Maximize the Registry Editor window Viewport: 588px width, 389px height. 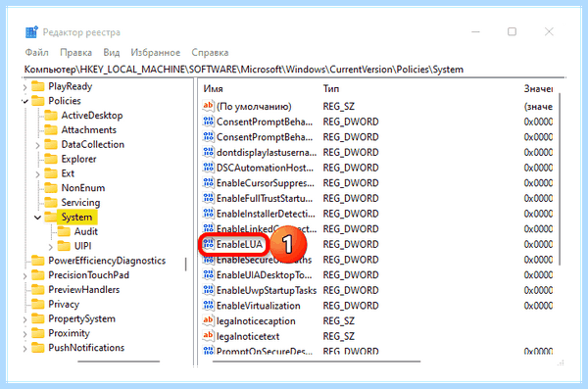(x=512, y=32)
